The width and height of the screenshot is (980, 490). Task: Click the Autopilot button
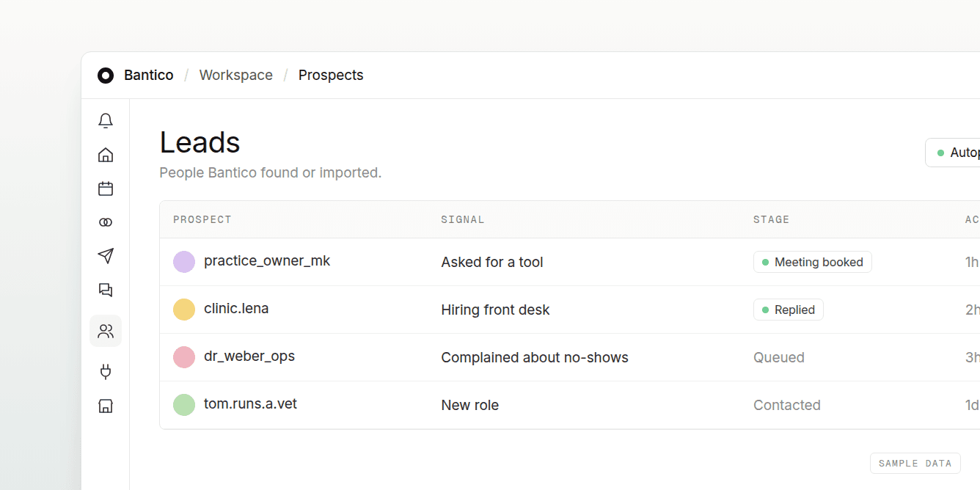coord(952,153)
